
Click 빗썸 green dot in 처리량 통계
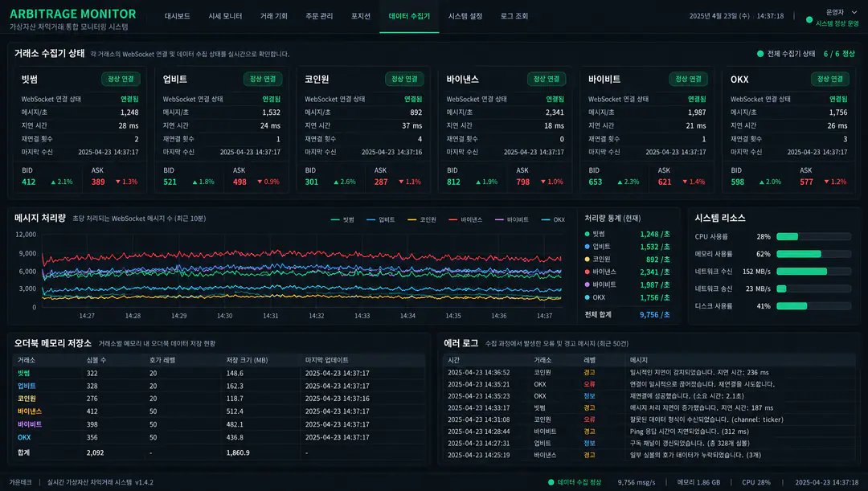point(587,234)
